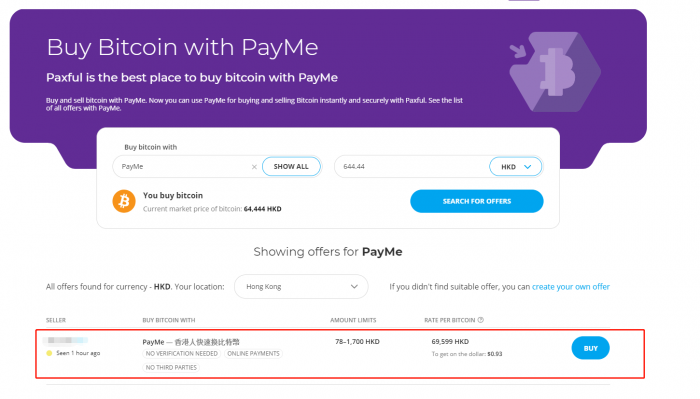Click the PayMe payment method input field

point(183,166)
